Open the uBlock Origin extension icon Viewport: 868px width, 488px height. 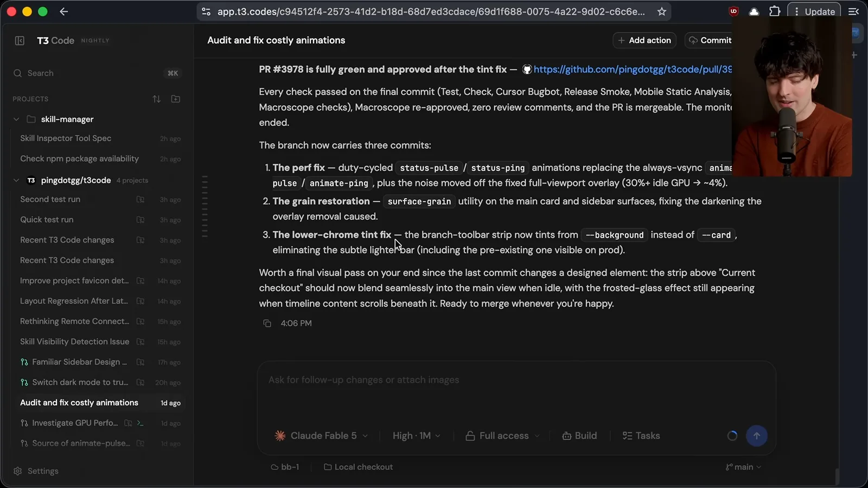pos(733,11)
